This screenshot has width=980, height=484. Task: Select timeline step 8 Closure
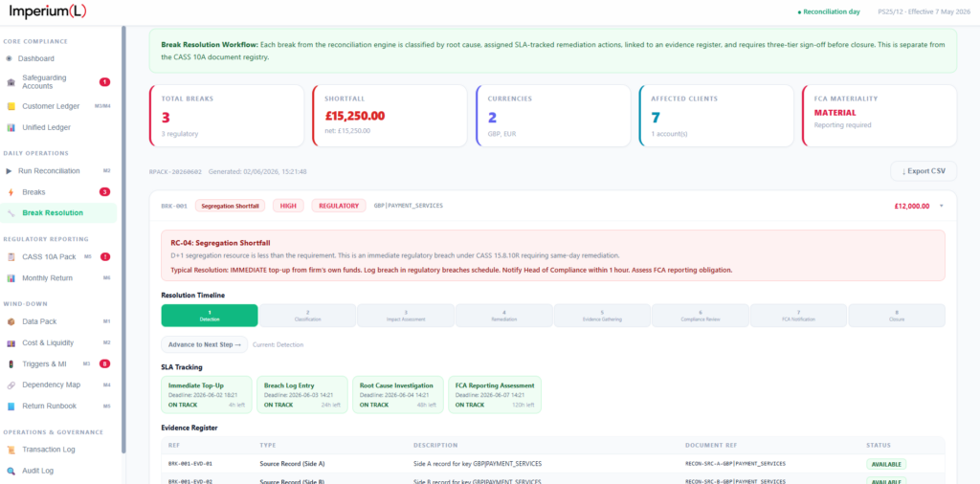pos(897,316)
